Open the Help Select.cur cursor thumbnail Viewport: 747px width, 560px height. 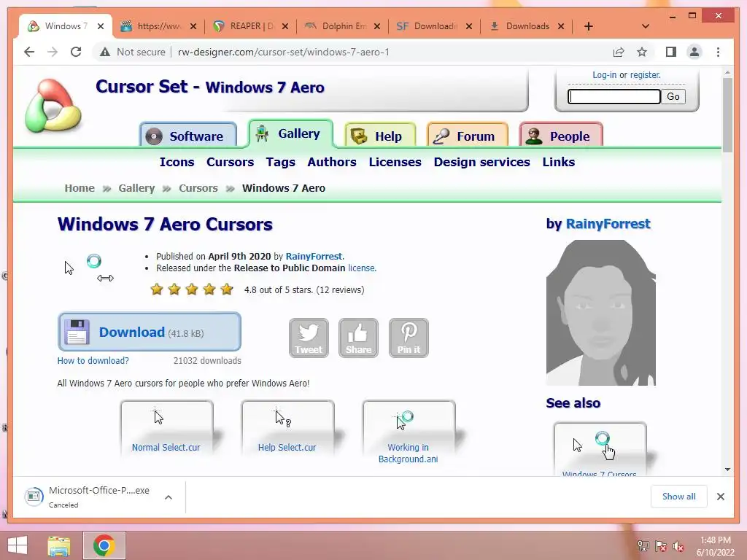287,428
